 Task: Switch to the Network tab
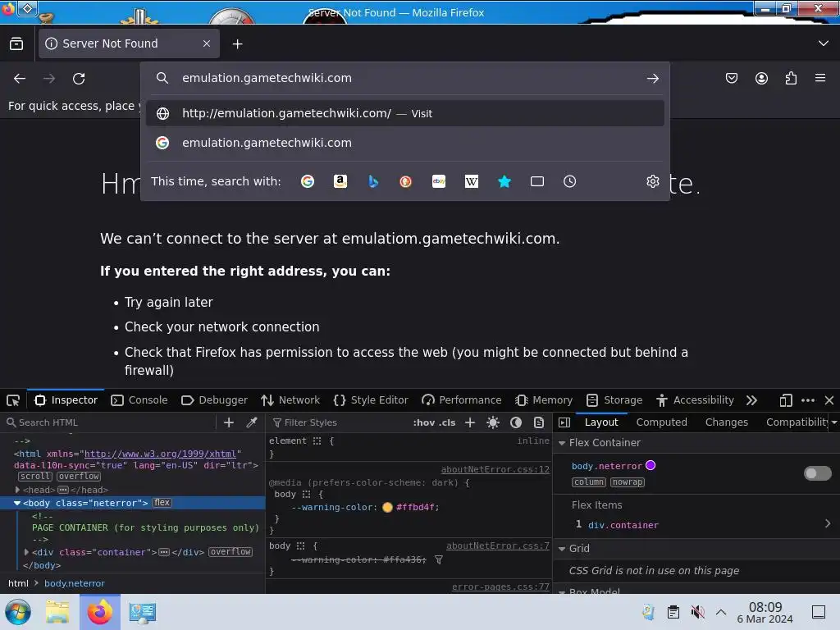[290, 400]
